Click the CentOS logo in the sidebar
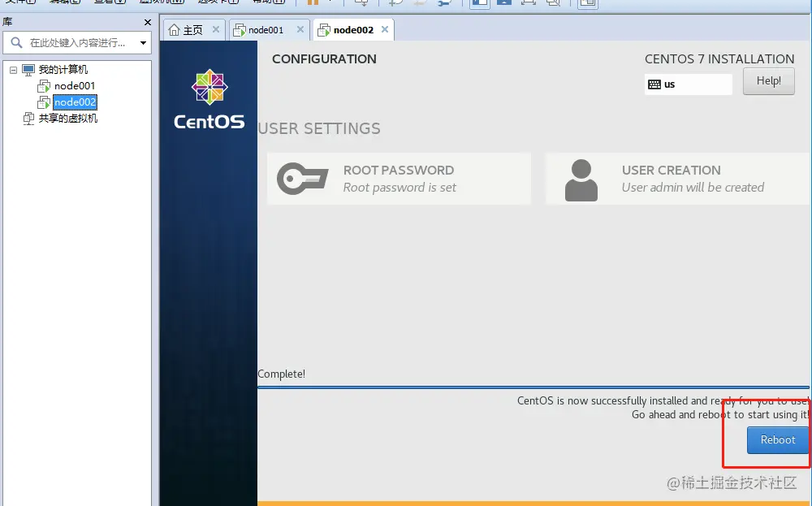The image size is (812, 506). [x=209, y=99]
